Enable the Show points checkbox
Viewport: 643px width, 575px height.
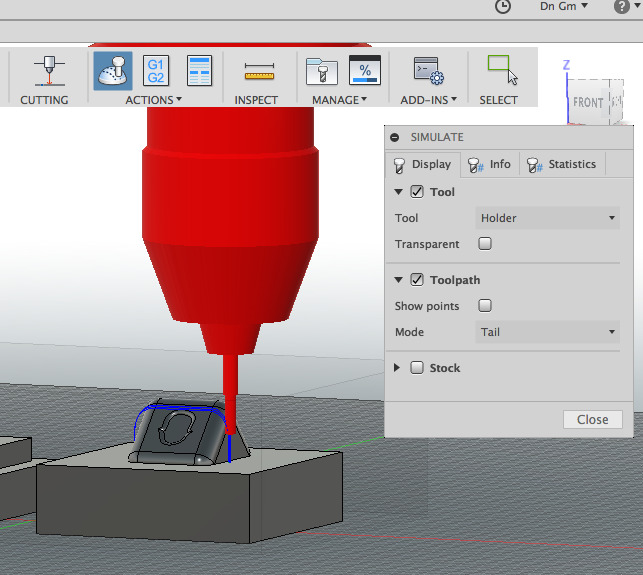click(485, 306)
